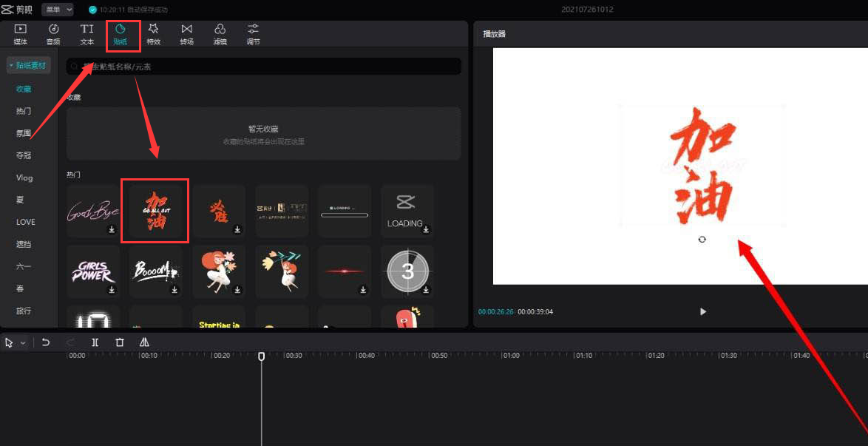Choose the girl with flowers sticker
The height and width of the screenshot is (446, 868).
[219, 271]
